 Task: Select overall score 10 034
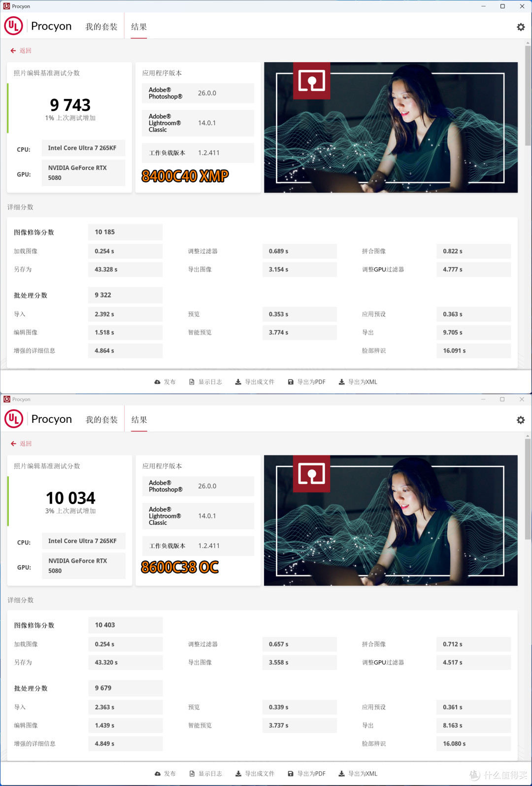click(70, 498)
